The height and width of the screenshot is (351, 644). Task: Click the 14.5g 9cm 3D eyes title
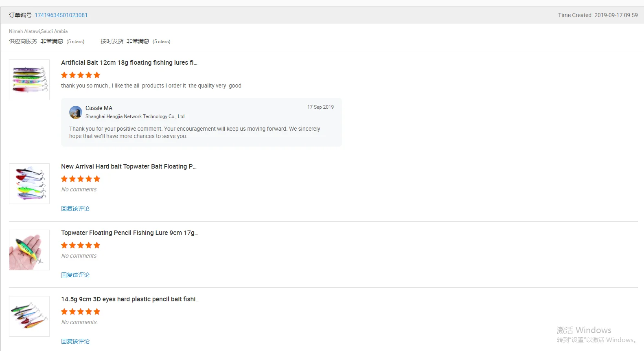[x=130, y=299]
